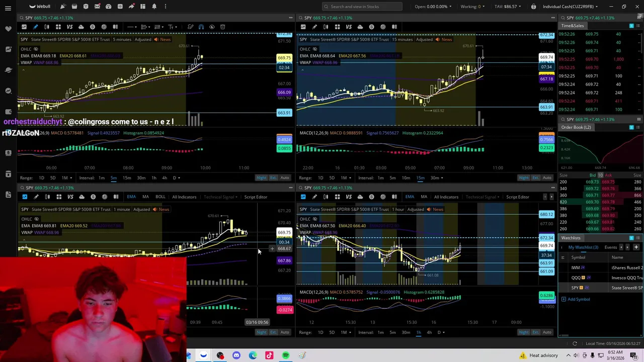Toggle OHLC visibility eye in 1-minute chart

point(36,219)
